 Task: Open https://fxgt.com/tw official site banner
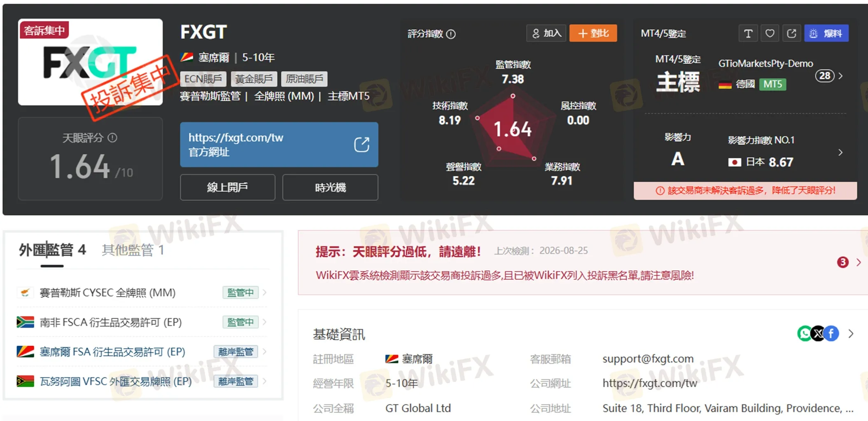pos(279,144)
